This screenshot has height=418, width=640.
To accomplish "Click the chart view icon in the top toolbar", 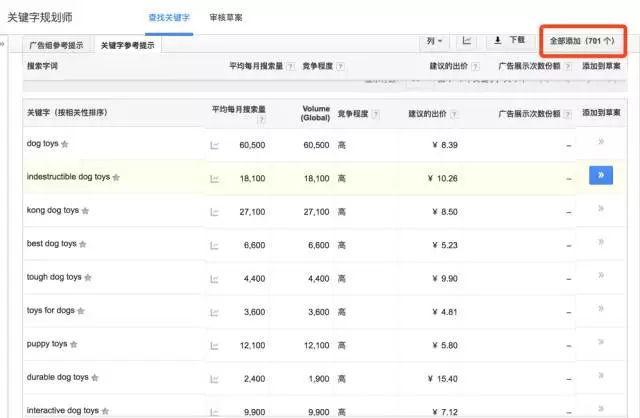I will tap(467, 40).
